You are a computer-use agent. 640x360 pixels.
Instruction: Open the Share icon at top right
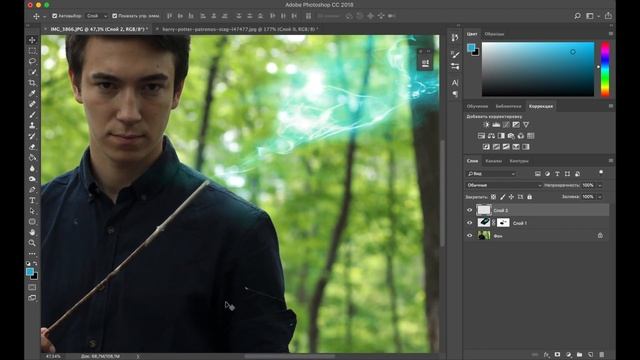608,16
